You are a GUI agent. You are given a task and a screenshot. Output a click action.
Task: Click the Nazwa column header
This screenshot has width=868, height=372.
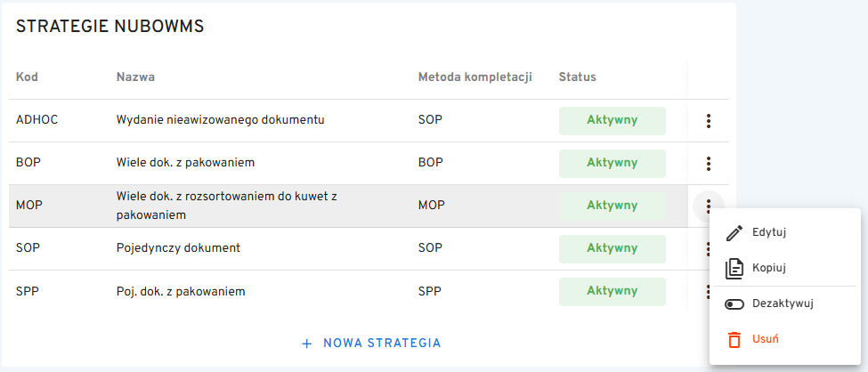tap(135, 77)
